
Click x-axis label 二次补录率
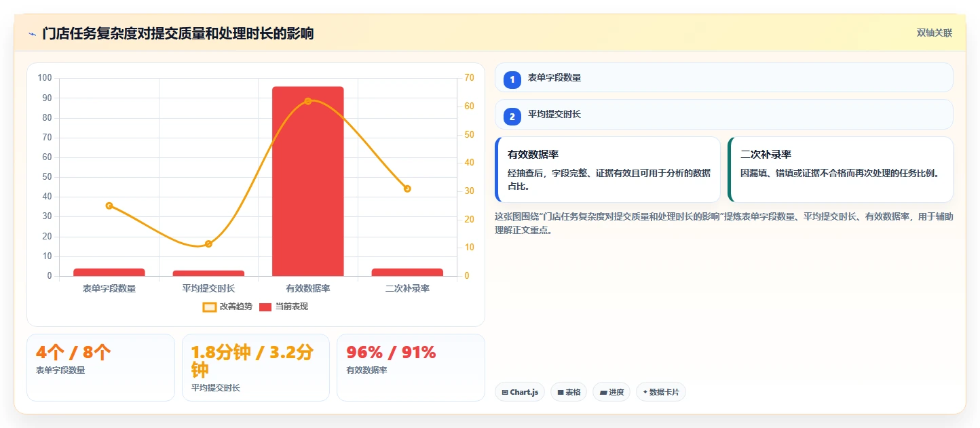407,288
